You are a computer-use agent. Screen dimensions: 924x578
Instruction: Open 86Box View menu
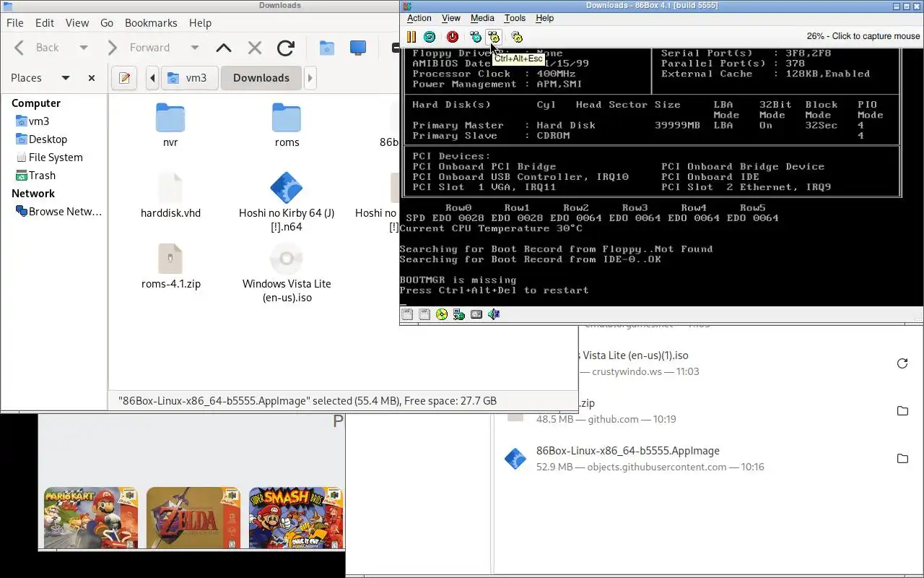(451, 18)
